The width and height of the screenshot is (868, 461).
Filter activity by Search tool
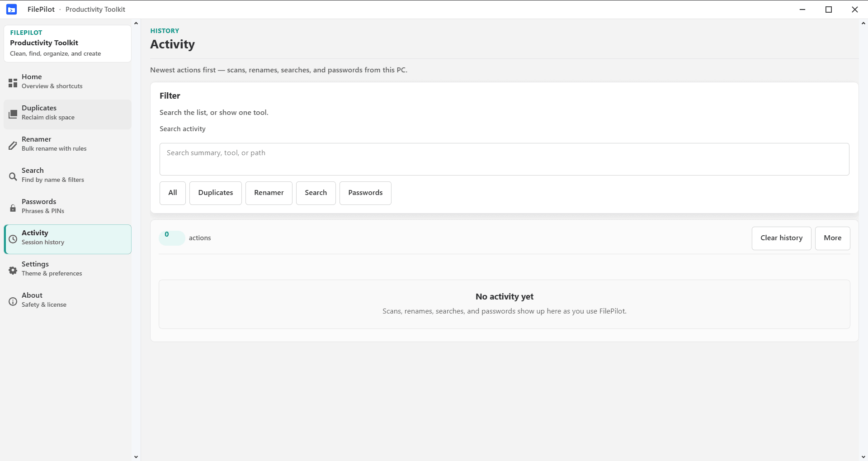pos(316,193)
